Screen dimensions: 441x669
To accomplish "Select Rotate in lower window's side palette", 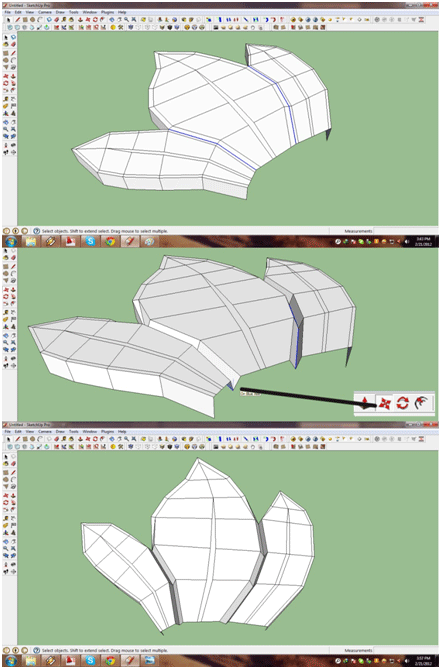I will coord(6,502).
